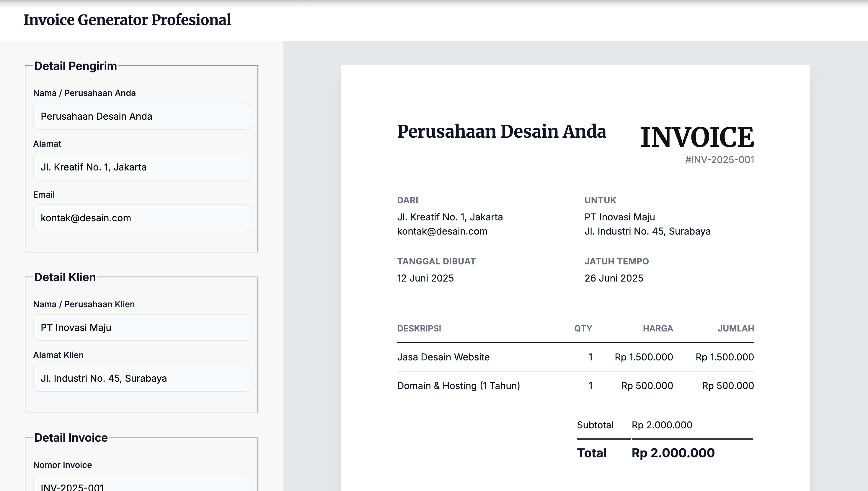Click the 26 Juni 2025 due date
The height and width of the screenshot is (491, 868).
pyautogui.click(x=614, y=278)
